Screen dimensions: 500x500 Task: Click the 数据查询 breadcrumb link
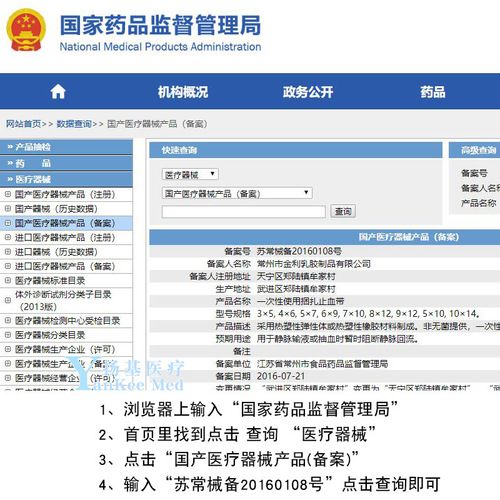point(74,124)
